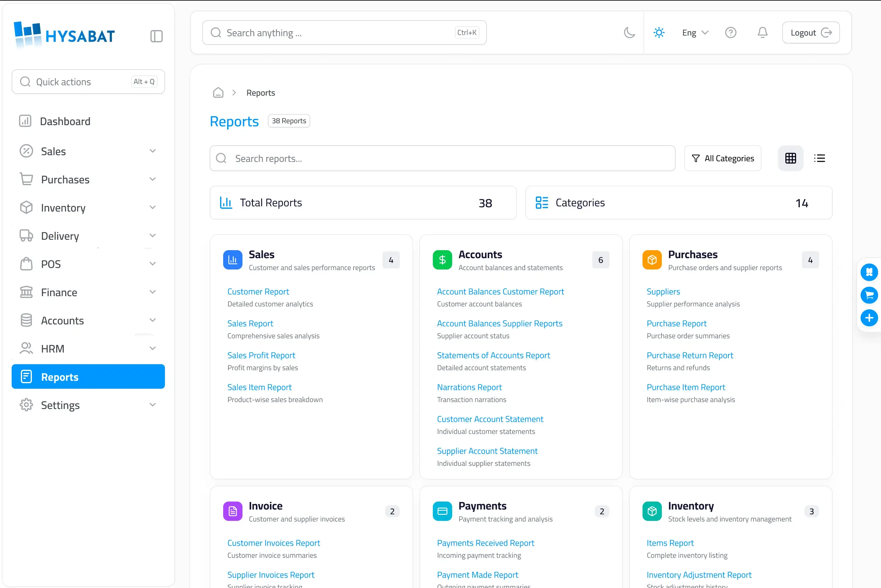
Task: Click the green Inventory card icon
Action: click(652, 511)
